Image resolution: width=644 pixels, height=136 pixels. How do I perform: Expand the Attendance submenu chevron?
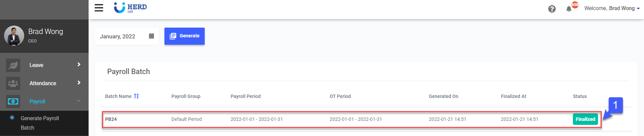[x=79, y=83]
